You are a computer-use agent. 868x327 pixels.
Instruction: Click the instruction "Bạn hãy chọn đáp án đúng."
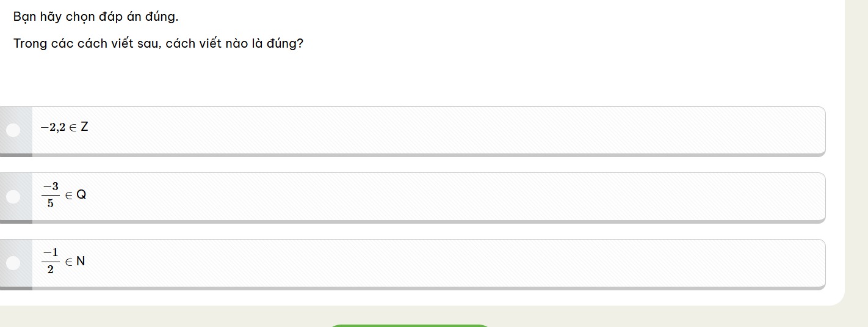[x=96, y=17]
